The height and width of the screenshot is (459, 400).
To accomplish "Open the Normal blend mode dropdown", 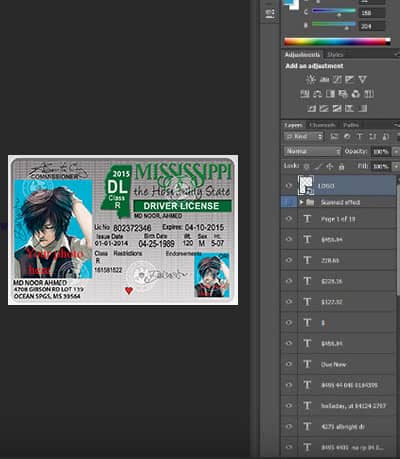I will click(313, 151).
